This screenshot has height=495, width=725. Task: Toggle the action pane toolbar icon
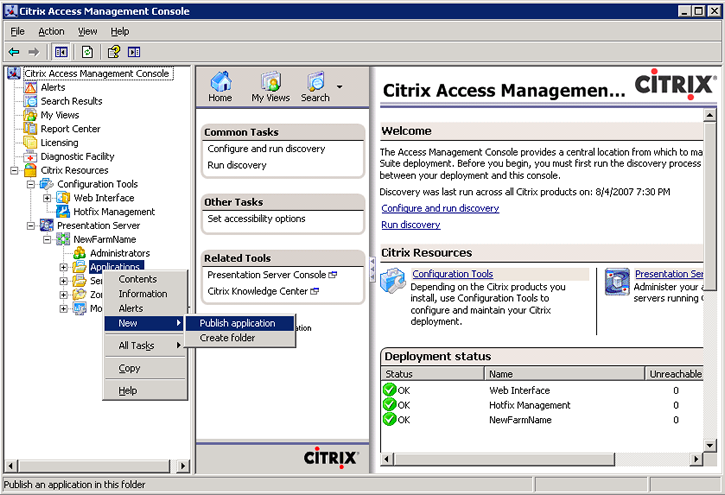(x=134, y=52)
